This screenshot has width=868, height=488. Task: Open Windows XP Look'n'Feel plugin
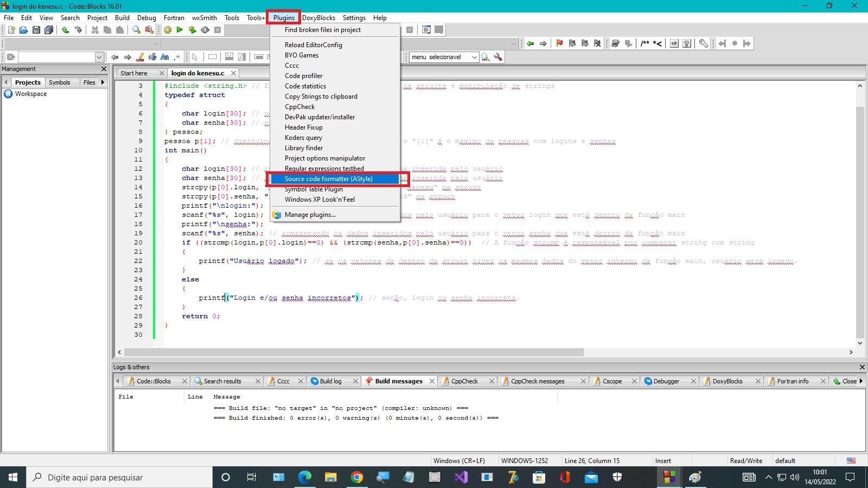335,200
